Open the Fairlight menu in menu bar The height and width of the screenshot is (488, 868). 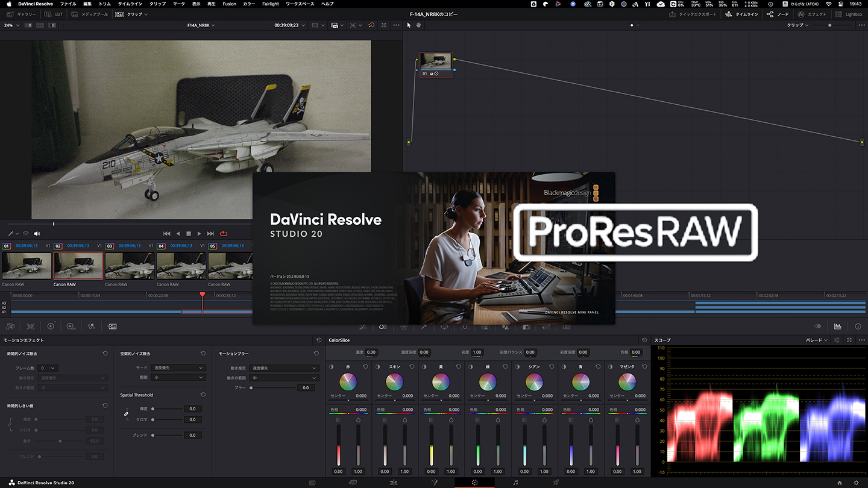pos(270,4)
